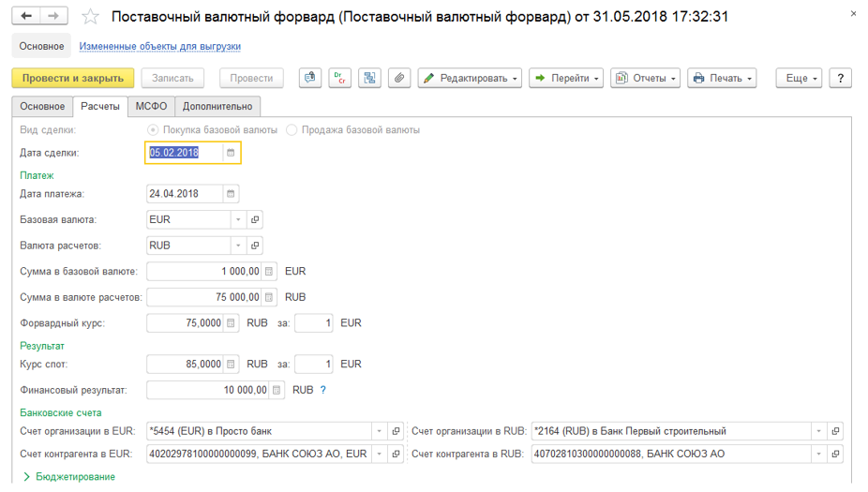The image size is (868, 492).
Task: Expand the Базовая валюта dropdown list
Action: coord(238,219)
